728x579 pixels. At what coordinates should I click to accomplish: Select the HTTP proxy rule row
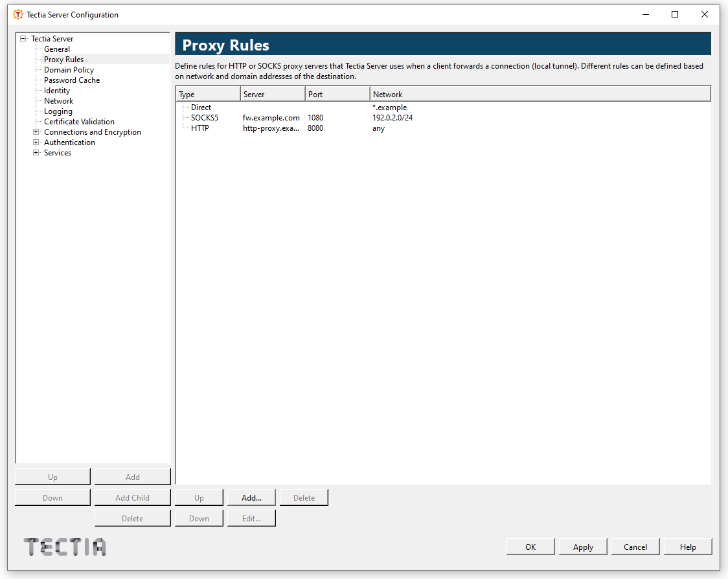click(x=444, y=128)
